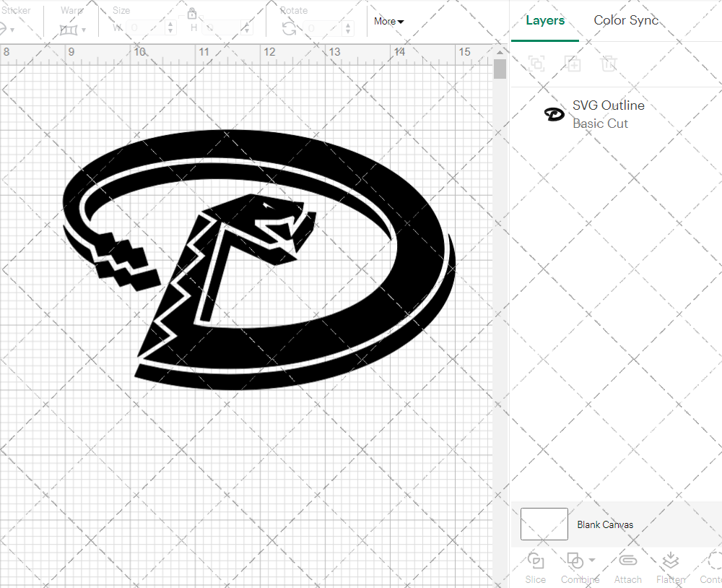
Task: Open the More dropdown
Action: (388, 22)
